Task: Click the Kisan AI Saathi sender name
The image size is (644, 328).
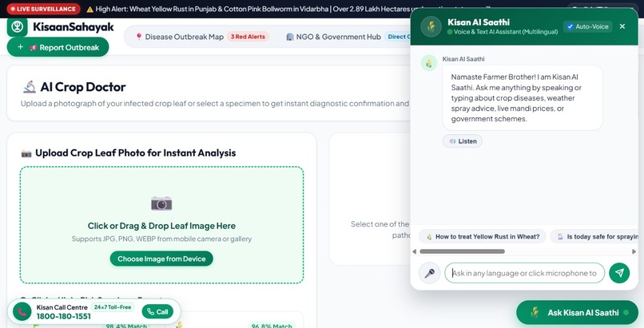Action: pyautogui.click(x=463, y=59)
